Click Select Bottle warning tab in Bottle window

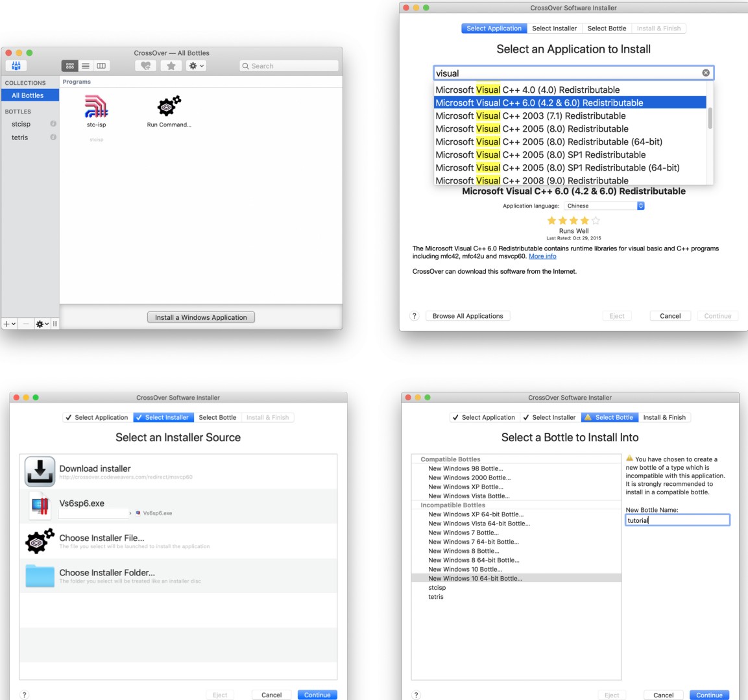pos(609,418)
